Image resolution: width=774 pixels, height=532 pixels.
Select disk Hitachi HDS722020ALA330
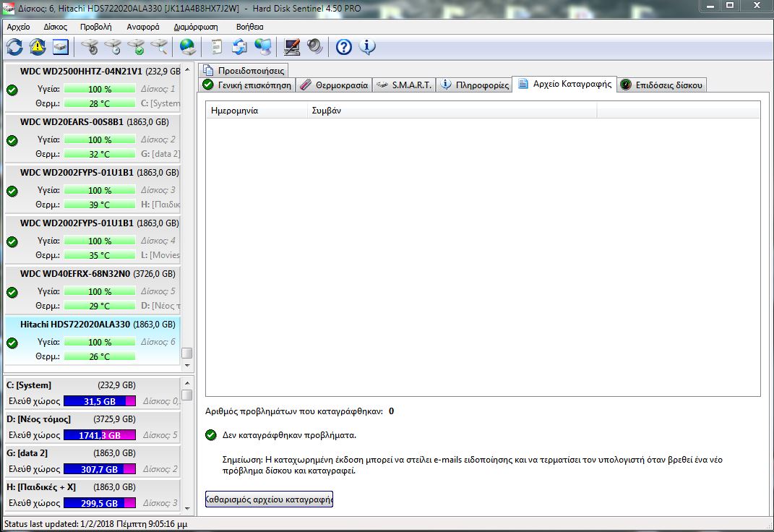click(93, 340)
